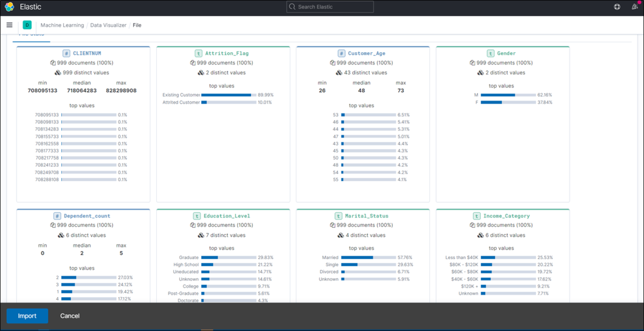
Task: Click the 708095133 top value row
Action: pos(81,115)
